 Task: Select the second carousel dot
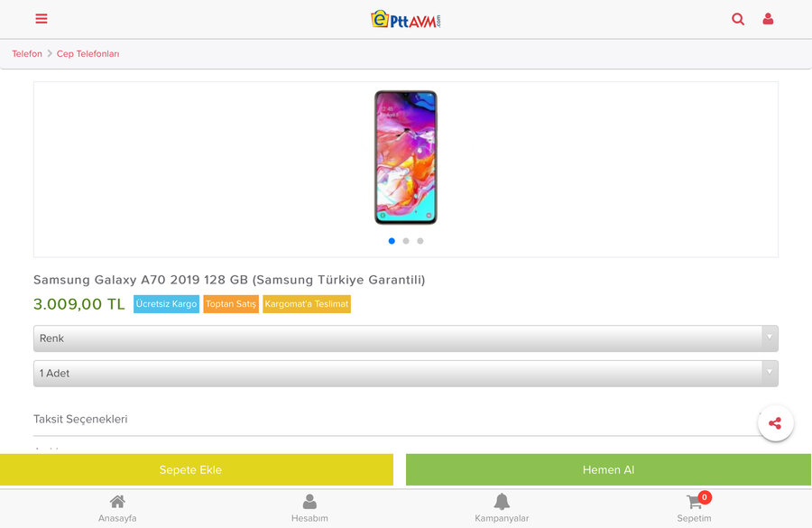coord(406,241)
